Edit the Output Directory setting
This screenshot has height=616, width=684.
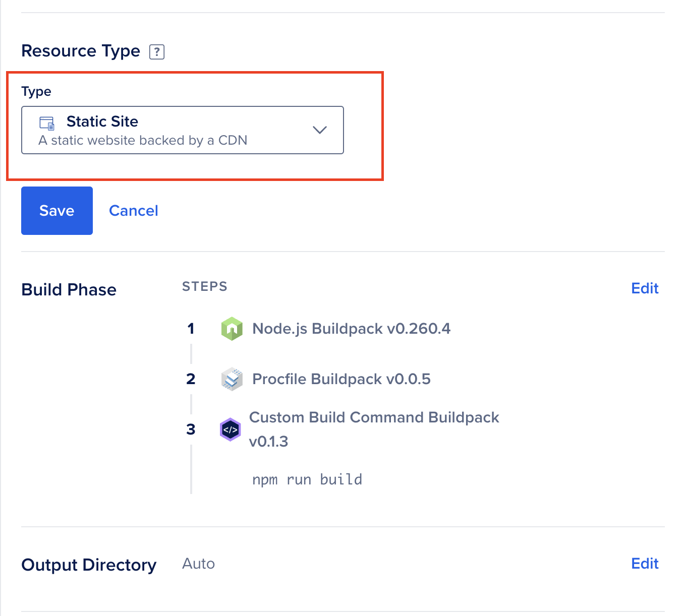[645, 564]
